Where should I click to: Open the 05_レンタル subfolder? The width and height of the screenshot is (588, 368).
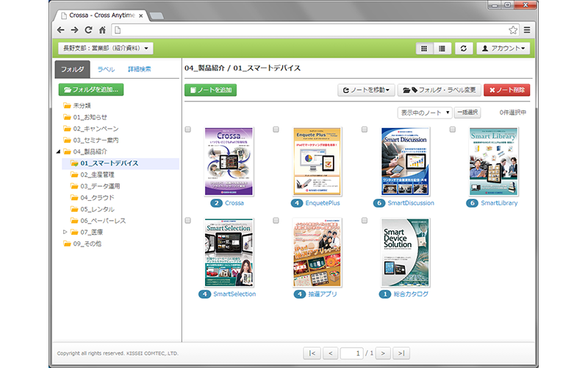click(x=93, y=209)
